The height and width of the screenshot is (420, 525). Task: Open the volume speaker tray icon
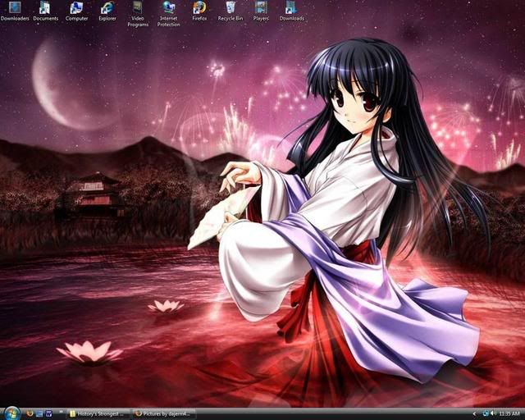click(x=493, y=413)
